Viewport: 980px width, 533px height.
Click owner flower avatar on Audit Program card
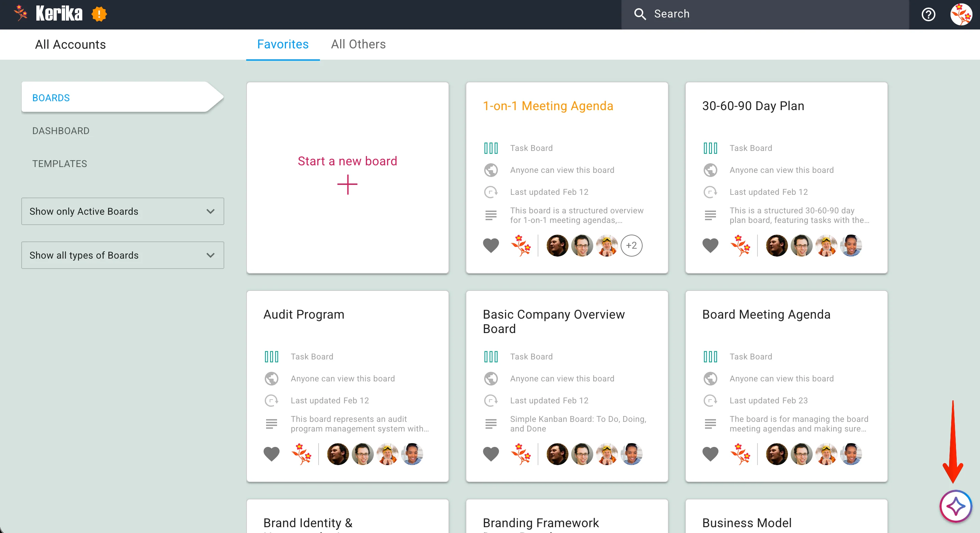tap(301, 454)
